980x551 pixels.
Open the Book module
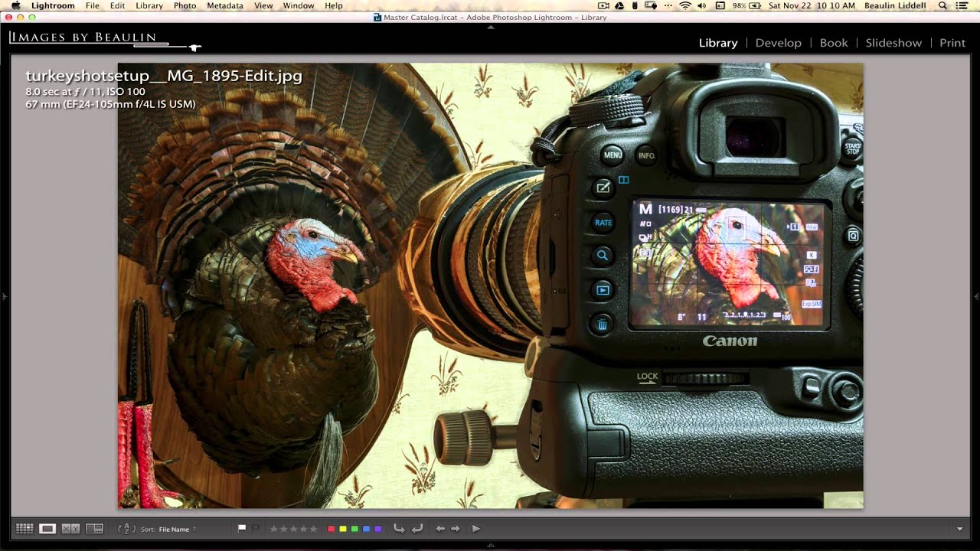834,43
